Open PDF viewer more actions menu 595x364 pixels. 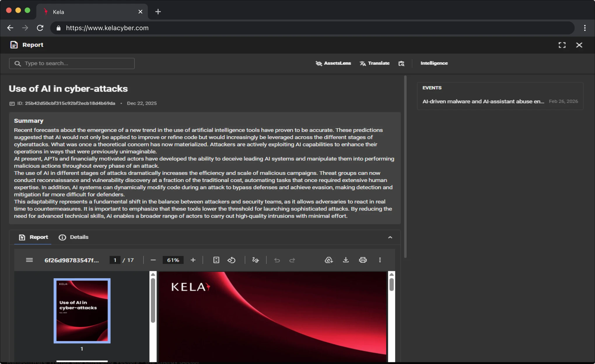(x=380, y=260)
